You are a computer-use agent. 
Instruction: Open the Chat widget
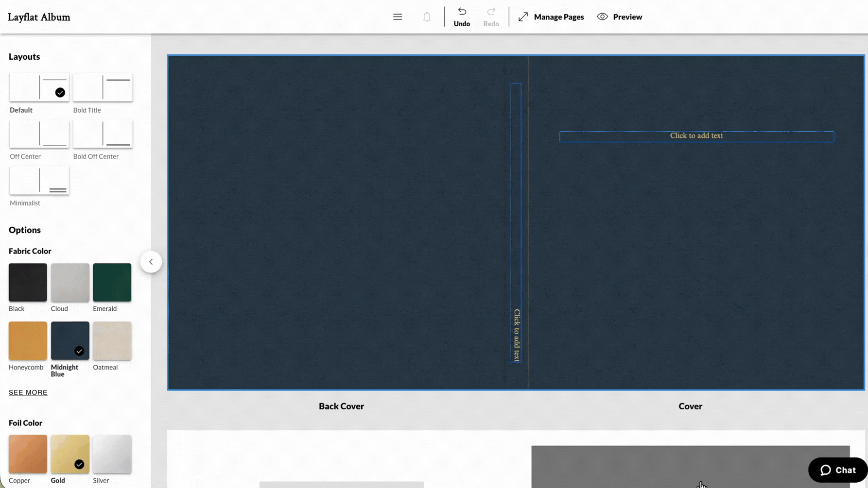click(x=837, y=470)
